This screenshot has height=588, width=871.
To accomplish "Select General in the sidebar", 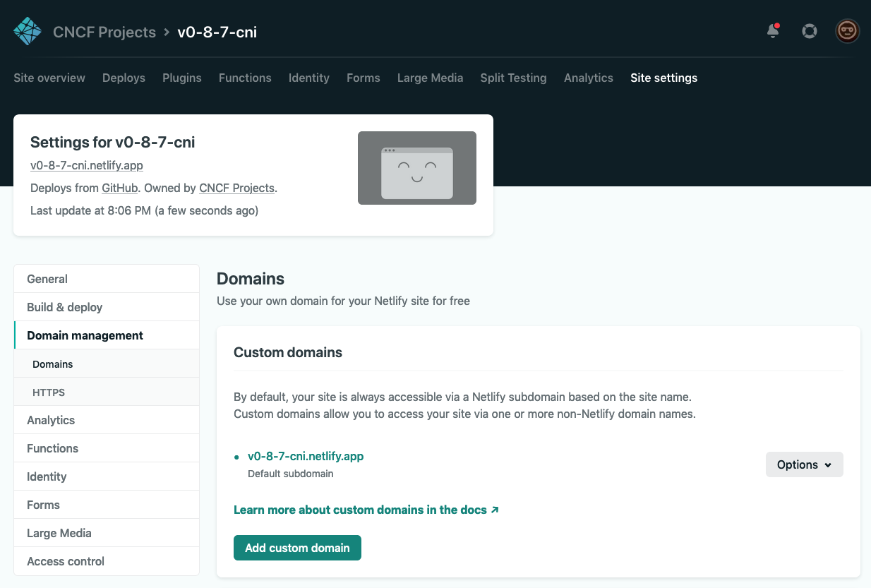I will [107, 279].
